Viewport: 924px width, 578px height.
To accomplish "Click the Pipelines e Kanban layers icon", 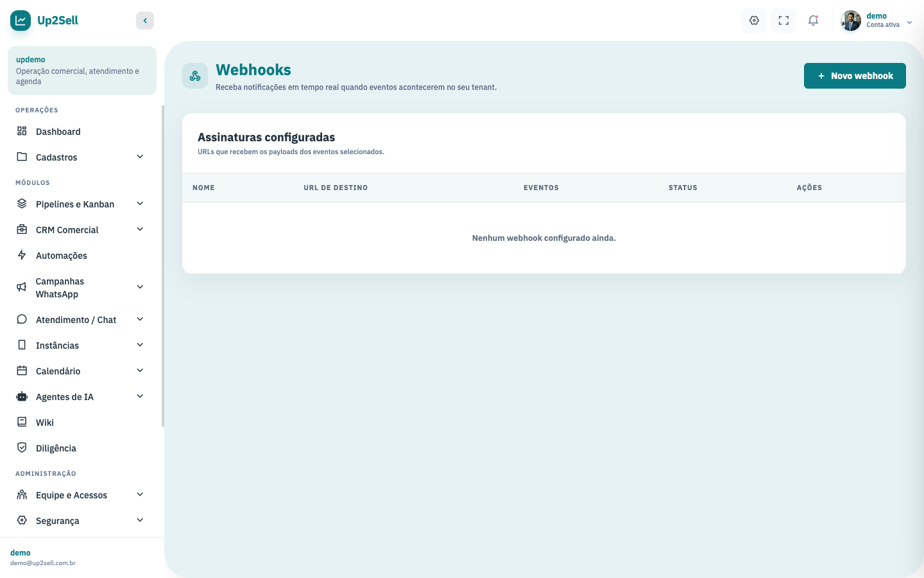I will (x=22, y=204).
